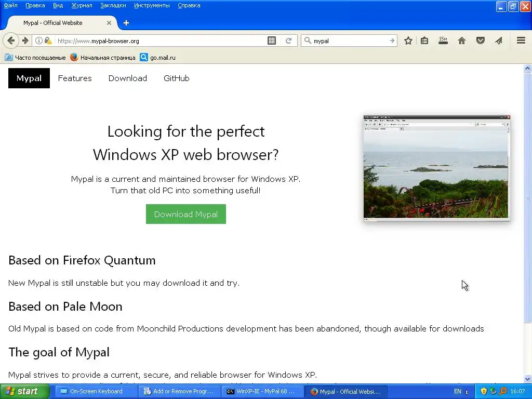Click the Based on Pale Moon heading
This screenshot has width=532, height=399.
[x=65, y=307]
